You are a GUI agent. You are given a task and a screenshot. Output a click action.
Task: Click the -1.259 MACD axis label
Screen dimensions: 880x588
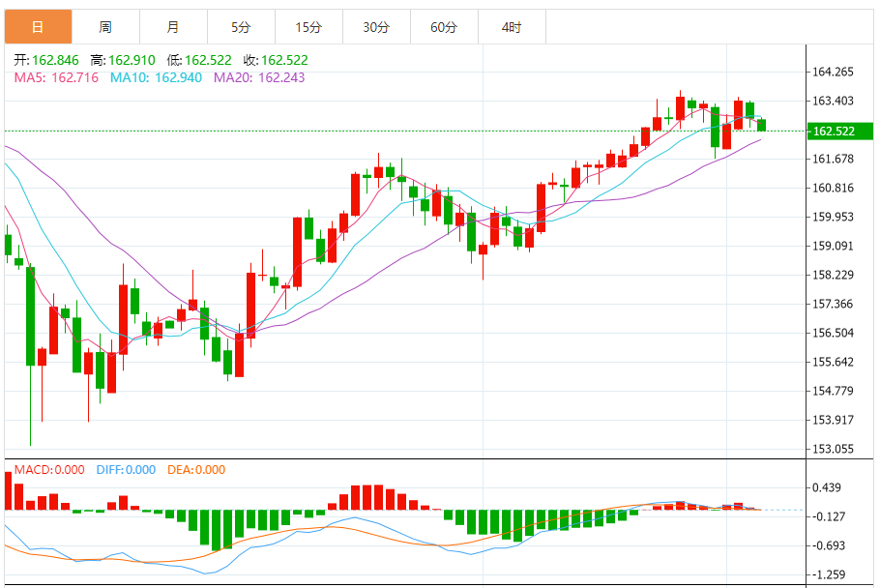click(x=829, y=574)
